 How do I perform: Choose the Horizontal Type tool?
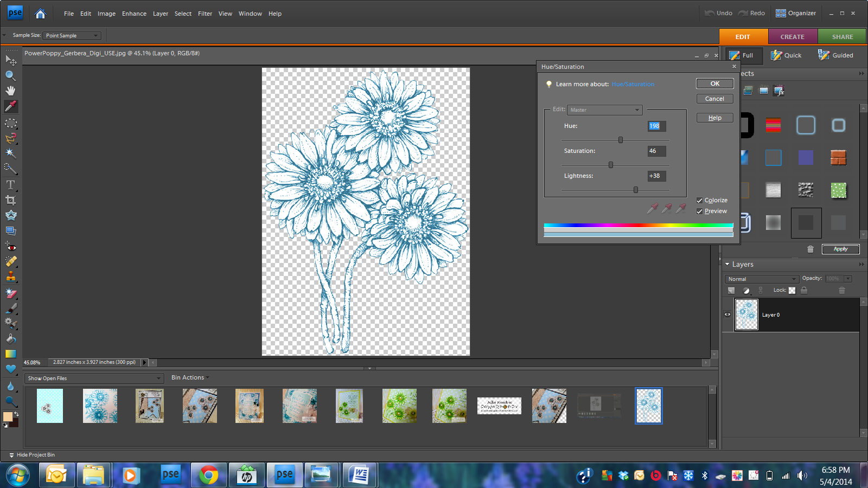tap(10, 185)
